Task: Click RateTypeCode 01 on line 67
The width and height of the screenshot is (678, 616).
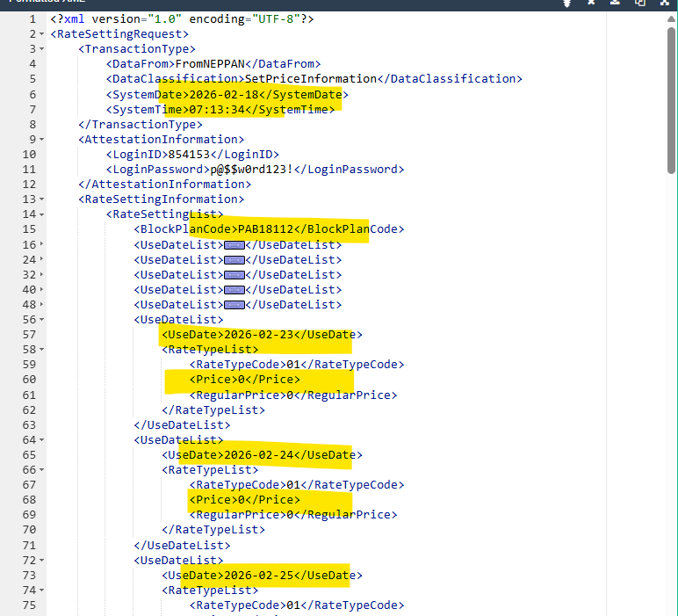Action: click(297, 485)
